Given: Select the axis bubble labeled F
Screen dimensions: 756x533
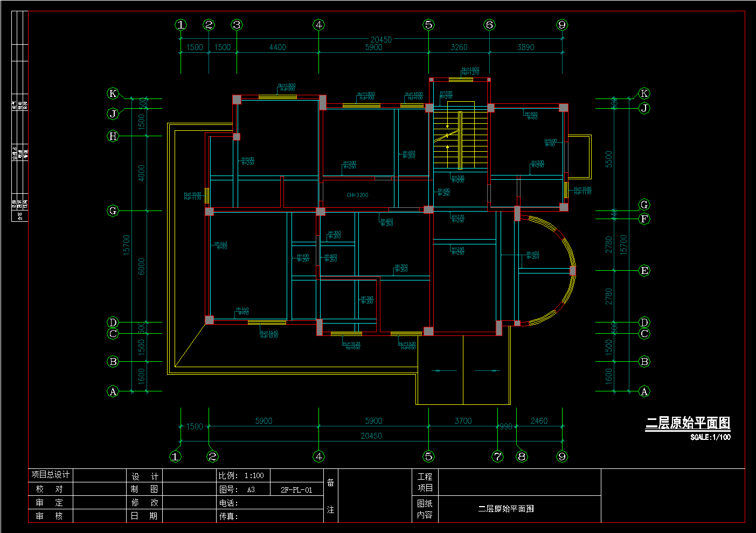Looking at the screenshot, I should pos(644,219).
